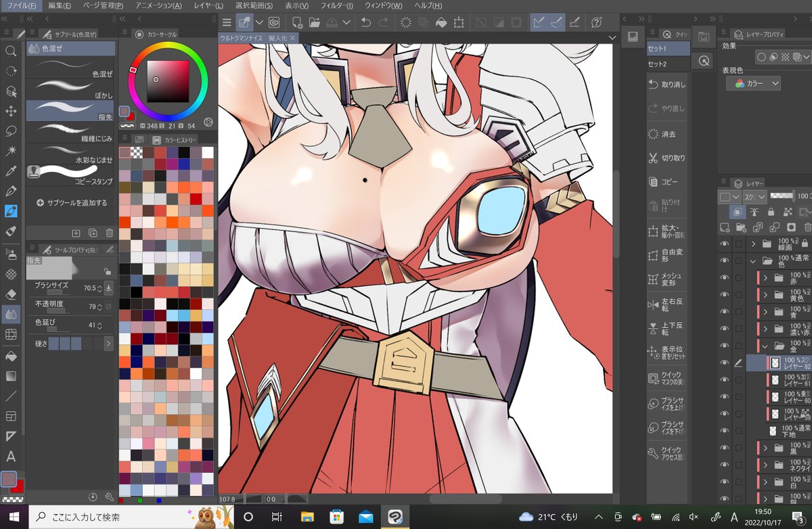Screen dimensions: 812x529
Task: Expand the 赤 layer folder
Action: click(765, 277)
